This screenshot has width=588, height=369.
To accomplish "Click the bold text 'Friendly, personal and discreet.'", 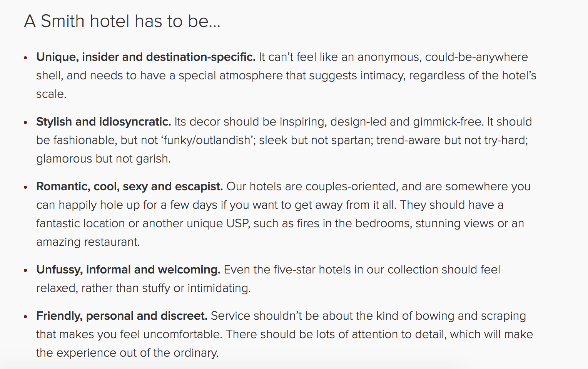I will point(122,316).
